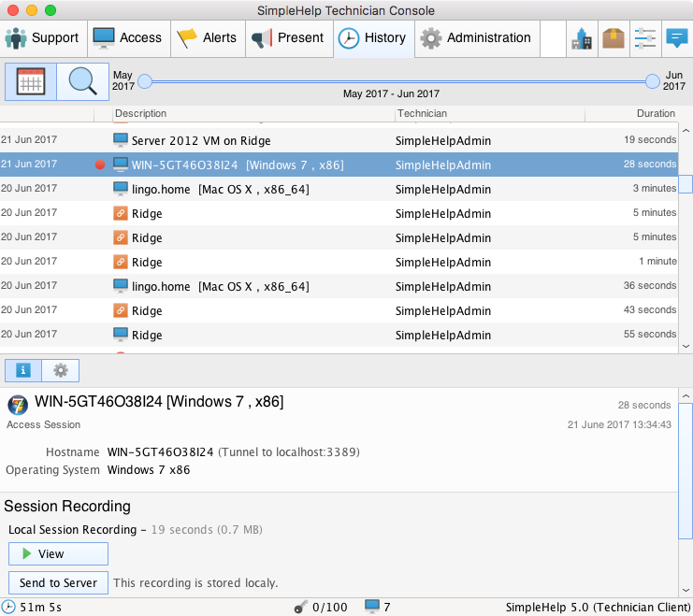Click the monitor icon for Server 2012 VM
Viewport: 693px width, 616px height.
coord(121,139)
